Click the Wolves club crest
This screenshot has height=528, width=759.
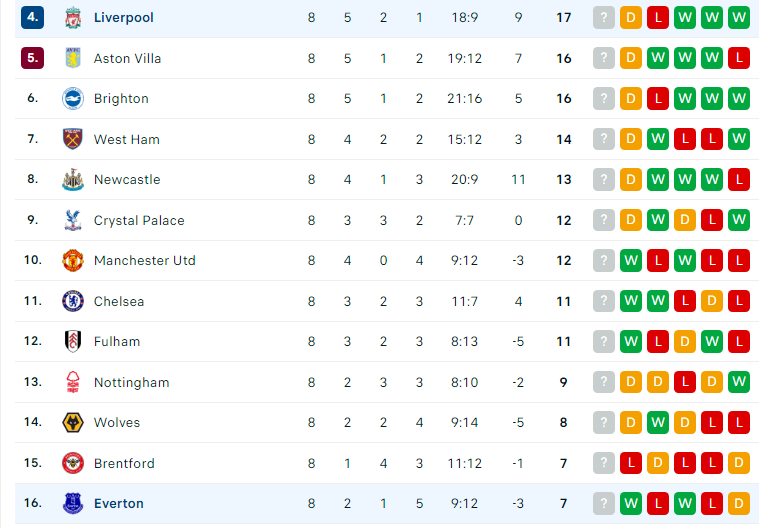73,422
